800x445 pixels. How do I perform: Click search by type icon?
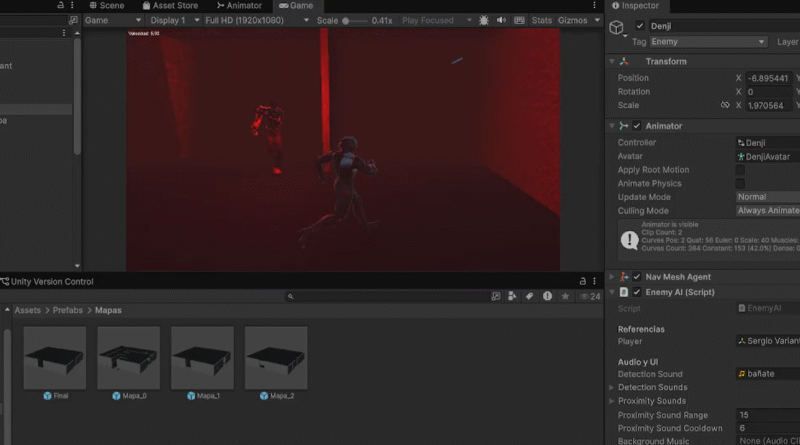[x=512, y=296]
